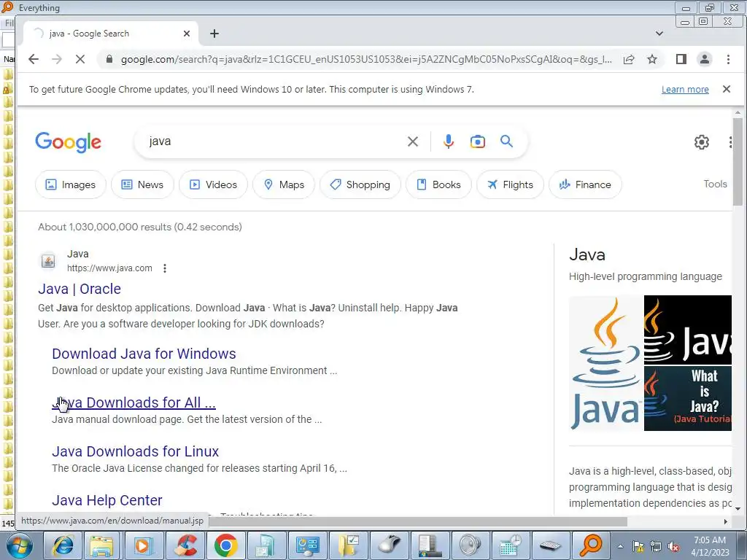View site security lock info
Image resolution: width=747 pixels, height=560 pixels.
click(x=109, y=59)
